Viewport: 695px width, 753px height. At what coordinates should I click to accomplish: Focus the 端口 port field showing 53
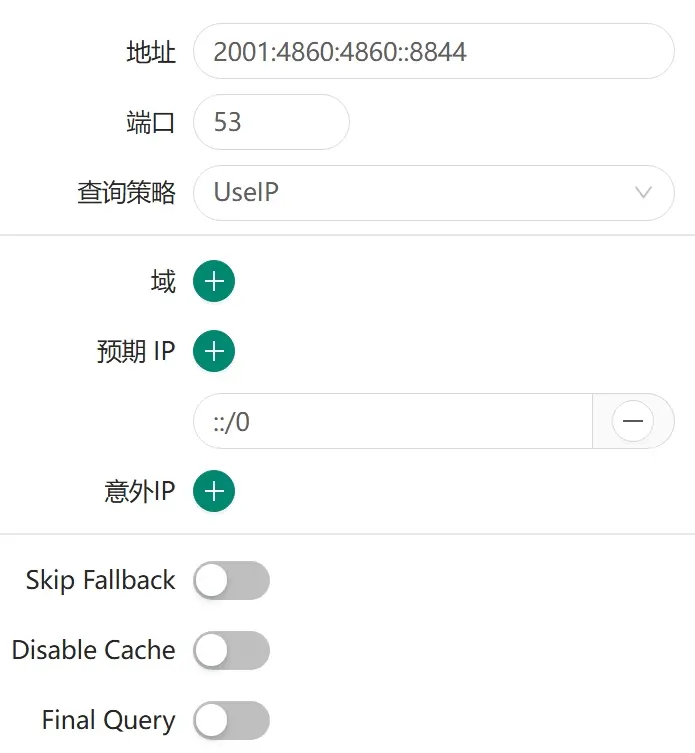[270, 122]
